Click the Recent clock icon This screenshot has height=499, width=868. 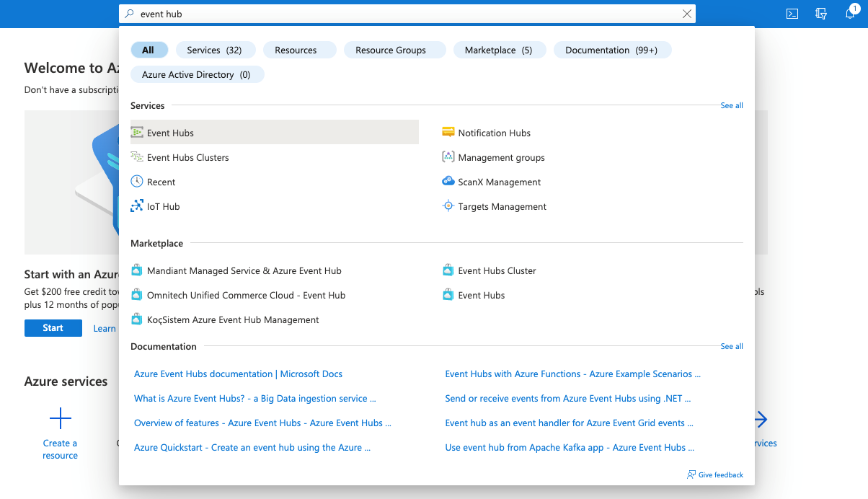pos(137,182)
